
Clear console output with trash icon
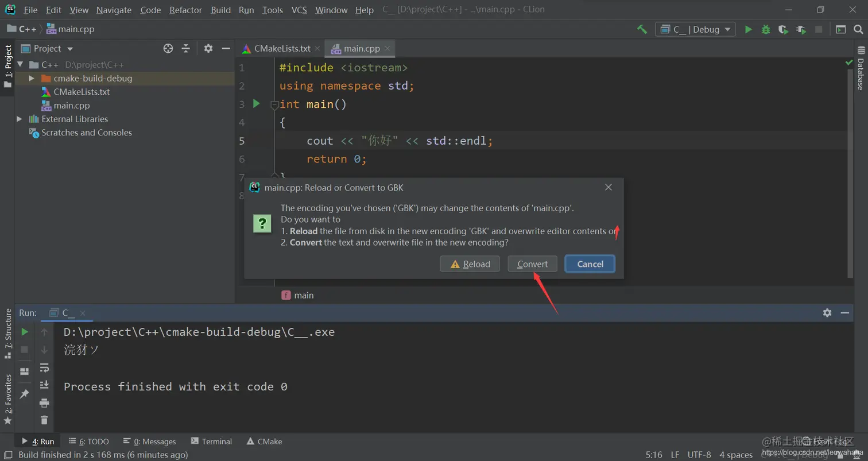tap(44, 420)
